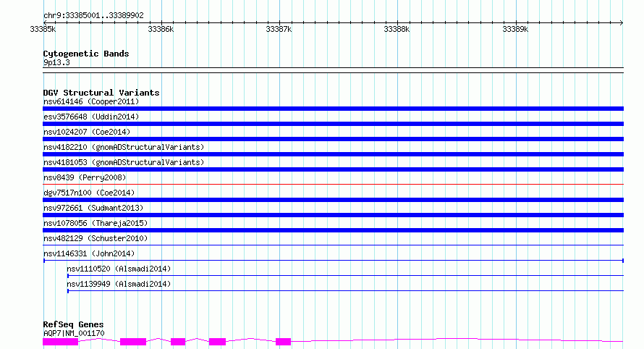Select the Cytogenetic Bands track title
Screen dimensions: 644x349
86,54
